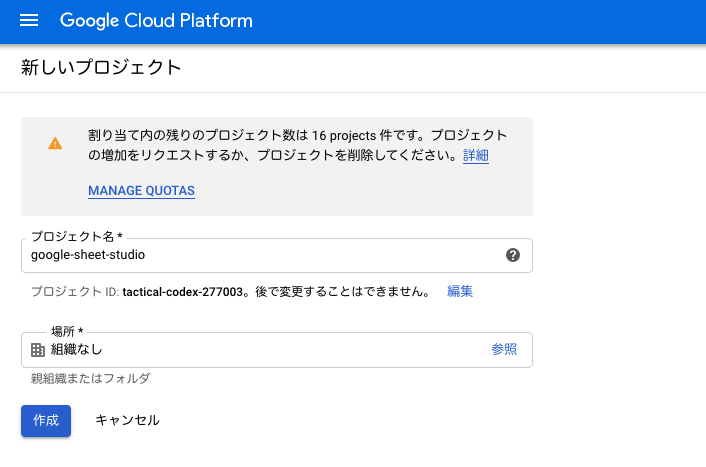Click the quota warning message text

(x=297, y=145)
